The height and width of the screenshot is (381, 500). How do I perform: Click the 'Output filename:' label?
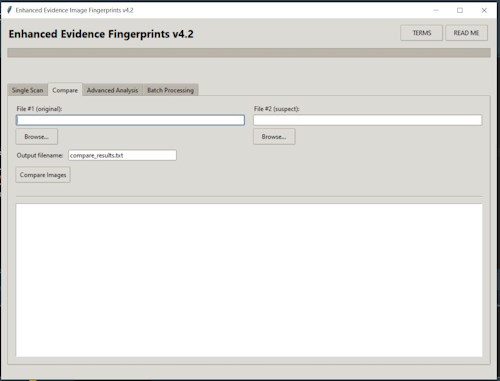(x=40, y=155)
